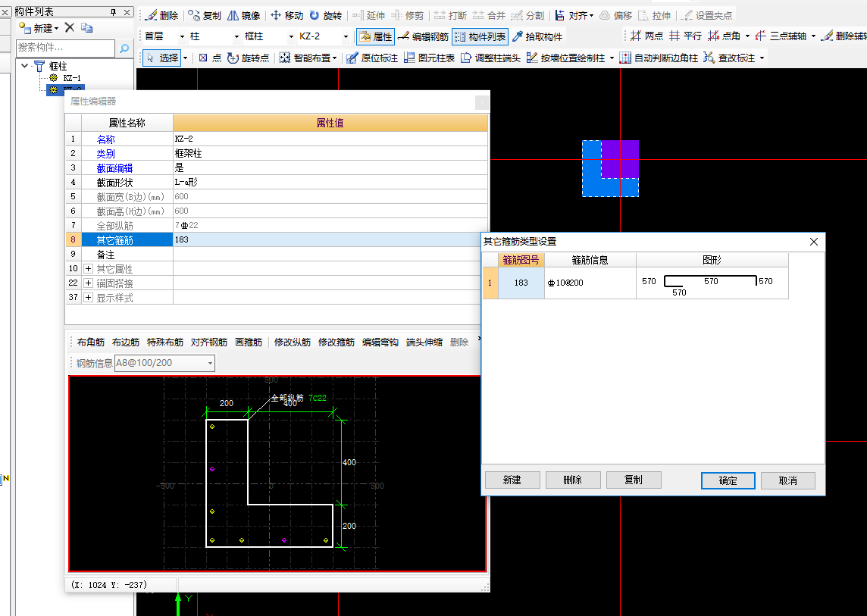The image size is (867, 616).
Task: Select the 平行 parallel axis tool
Action: point(685,36)
